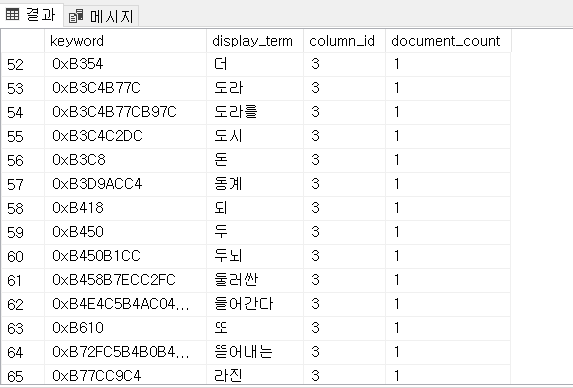The height and width of the screenshot is (388, 573).
Task: Click keyword cell 0xB450B1CC
Action: (x=125, y=256)
